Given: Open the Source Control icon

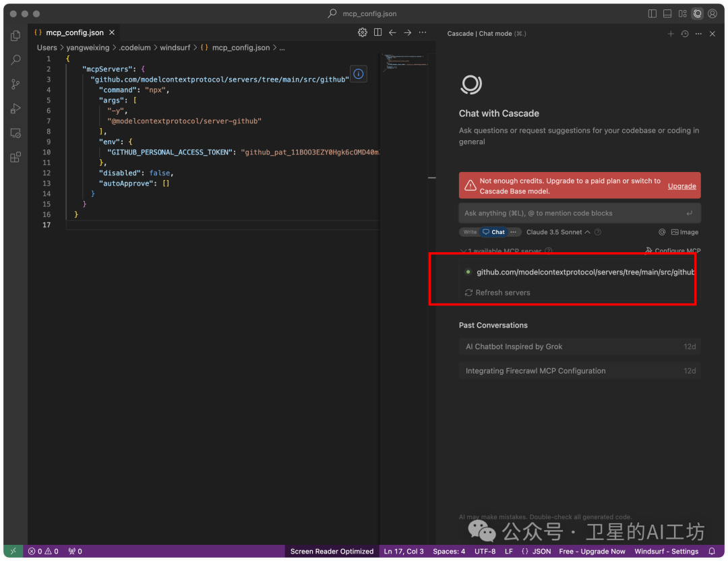Looking at the screenshot, I should pyautogui.click(x=16, y=84).
